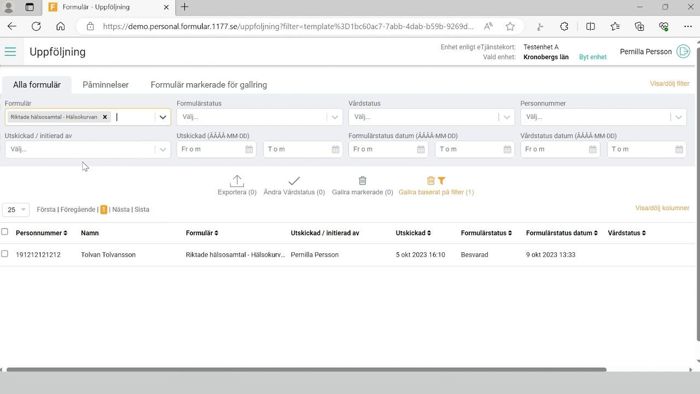The image size is (700, 394).
Task: Sort by Utskickad column header
Action: 413,233
